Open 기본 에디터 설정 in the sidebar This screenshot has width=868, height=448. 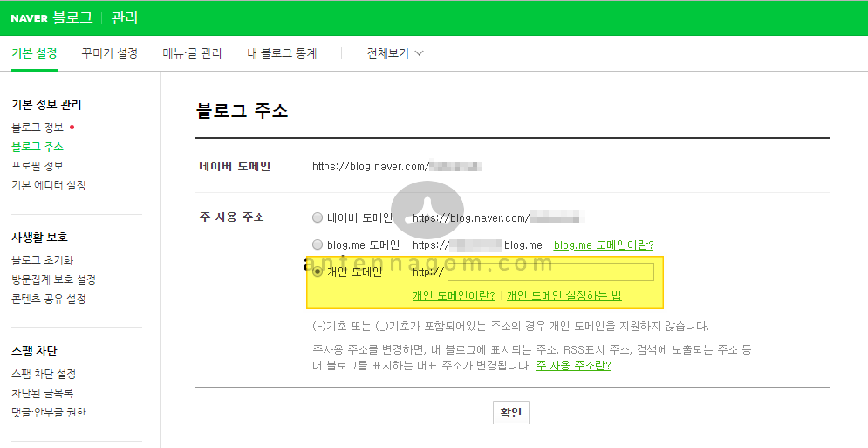tap(49, 185)
